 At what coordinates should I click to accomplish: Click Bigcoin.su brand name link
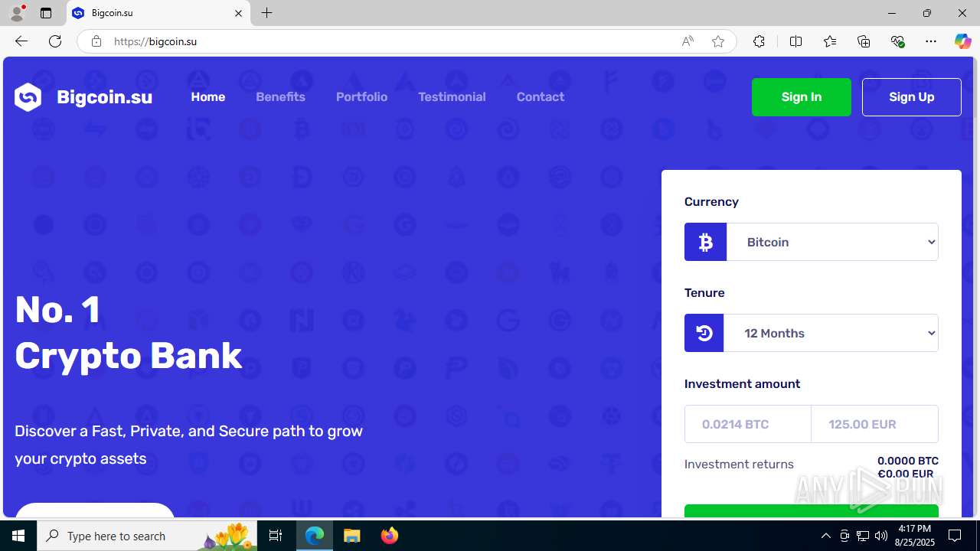[104, 97]
